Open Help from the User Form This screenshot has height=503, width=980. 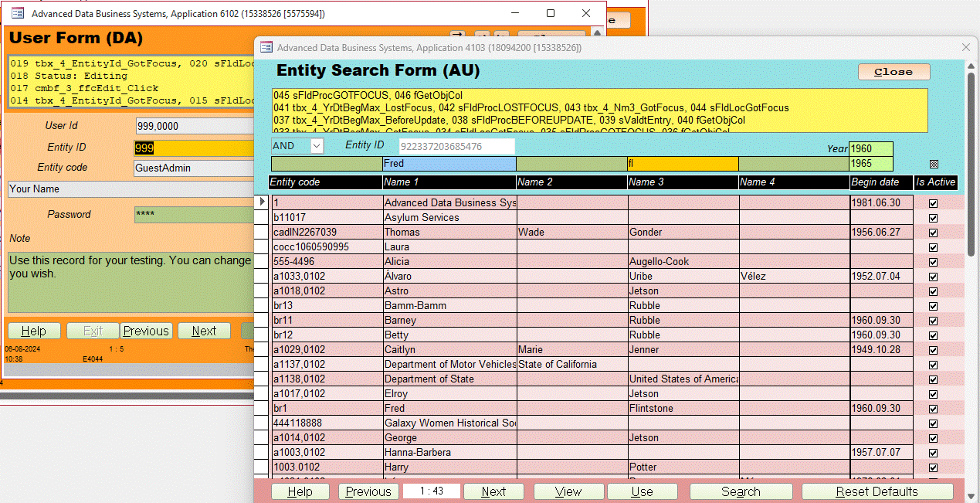pos(34,330)
